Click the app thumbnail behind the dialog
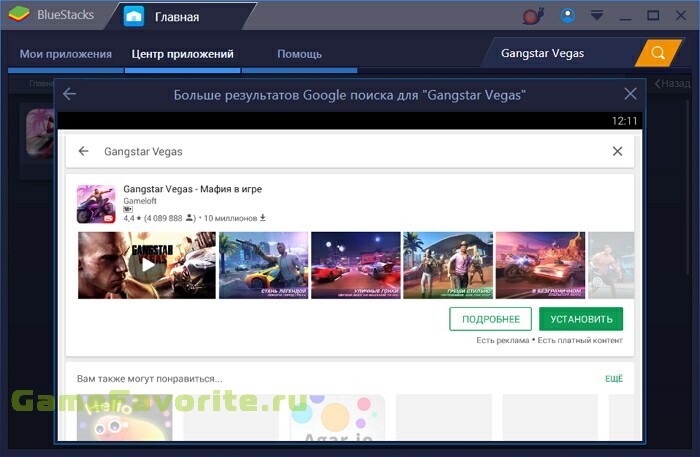The image size is (700, 457). [x=40, y=134]
